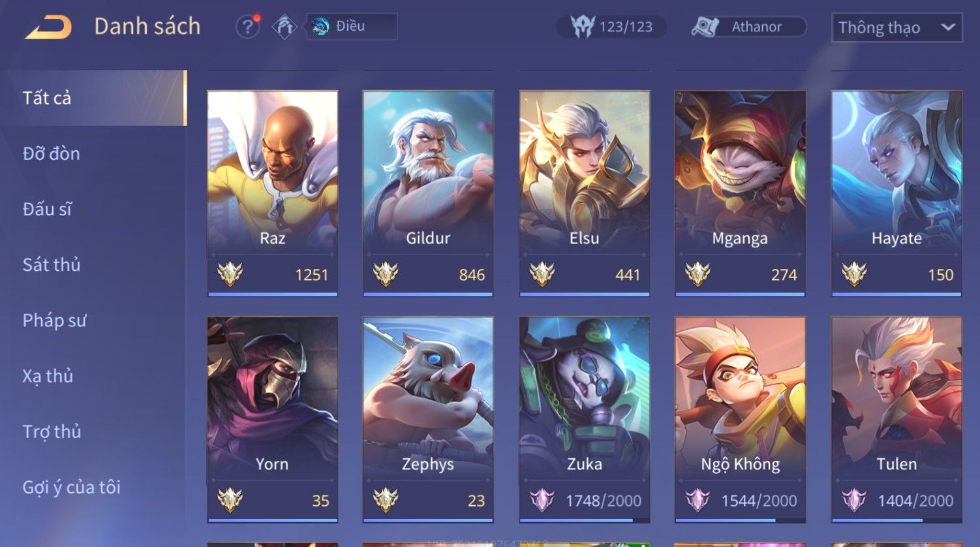This screenshot has height=547, width=980.
Task: Click Raz's gold mastery badge icon
Action: tap(230, 274)
